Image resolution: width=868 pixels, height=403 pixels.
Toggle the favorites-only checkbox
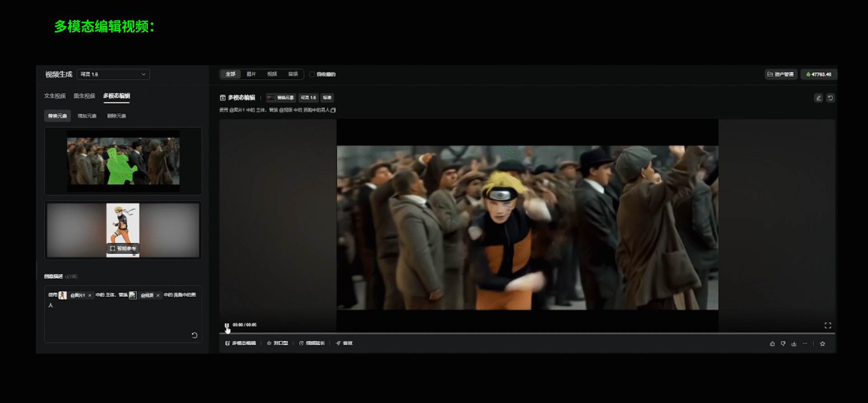(312, 74)
